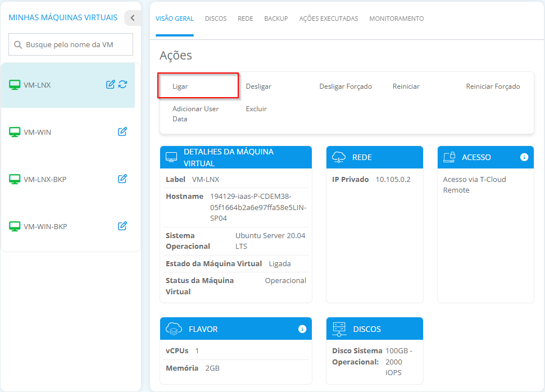Click the Rede cloud icon
The image size is (545, 392).
339,157
